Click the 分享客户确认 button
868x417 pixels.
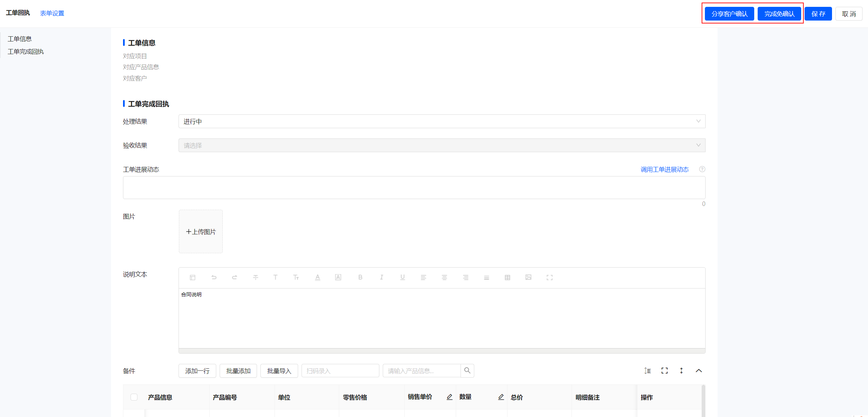(730, 14)
